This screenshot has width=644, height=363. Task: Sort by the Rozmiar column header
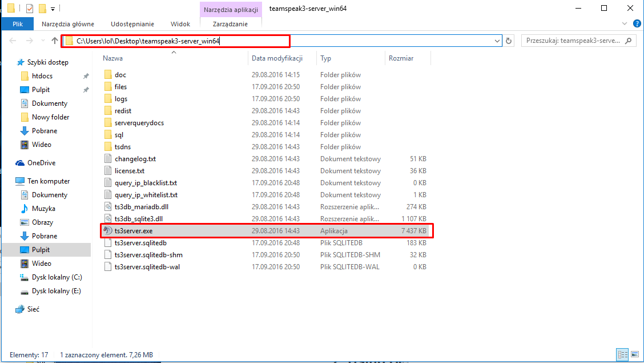click(x=401, y=58)
